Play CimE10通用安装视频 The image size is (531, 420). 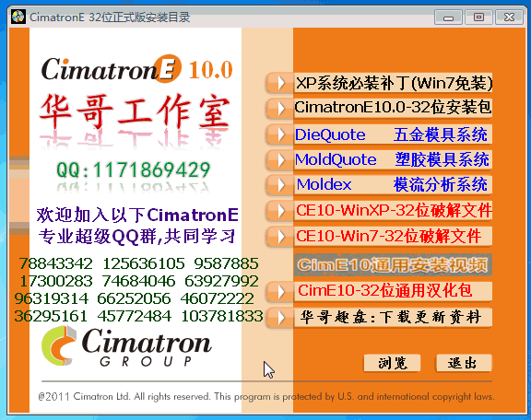click(393, 264)
